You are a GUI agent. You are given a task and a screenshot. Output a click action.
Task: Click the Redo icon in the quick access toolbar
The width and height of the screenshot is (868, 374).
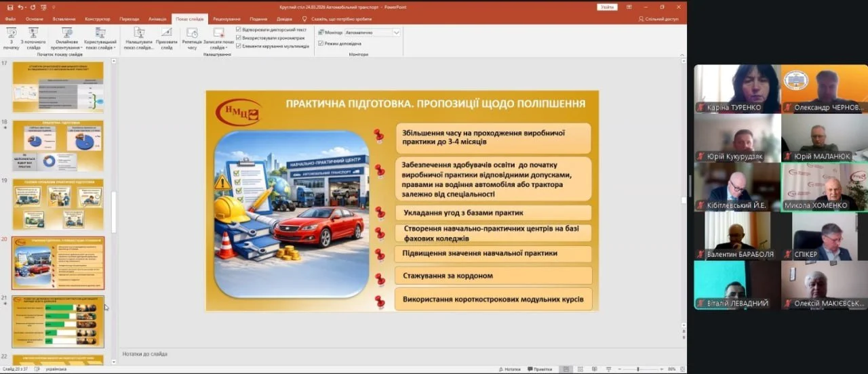coord(33,7)
